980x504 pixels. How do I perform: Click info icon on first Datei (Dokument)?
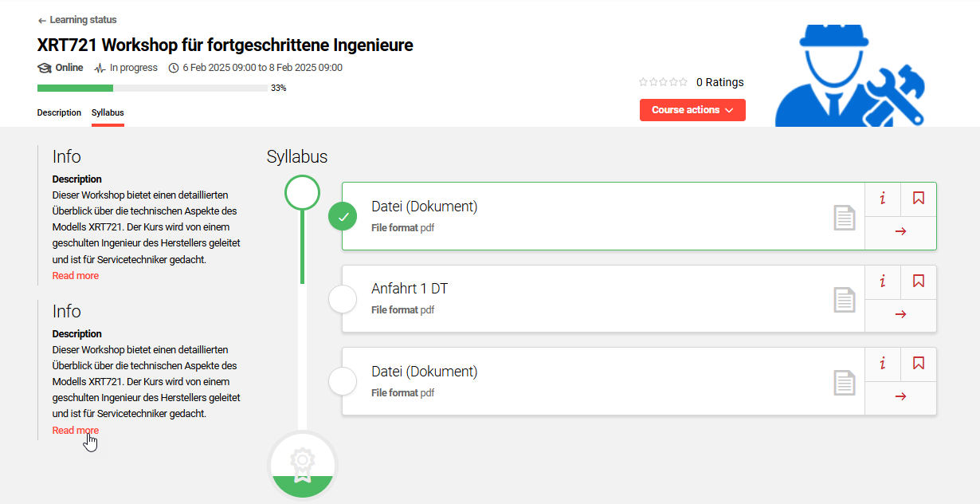pos(883,199)
